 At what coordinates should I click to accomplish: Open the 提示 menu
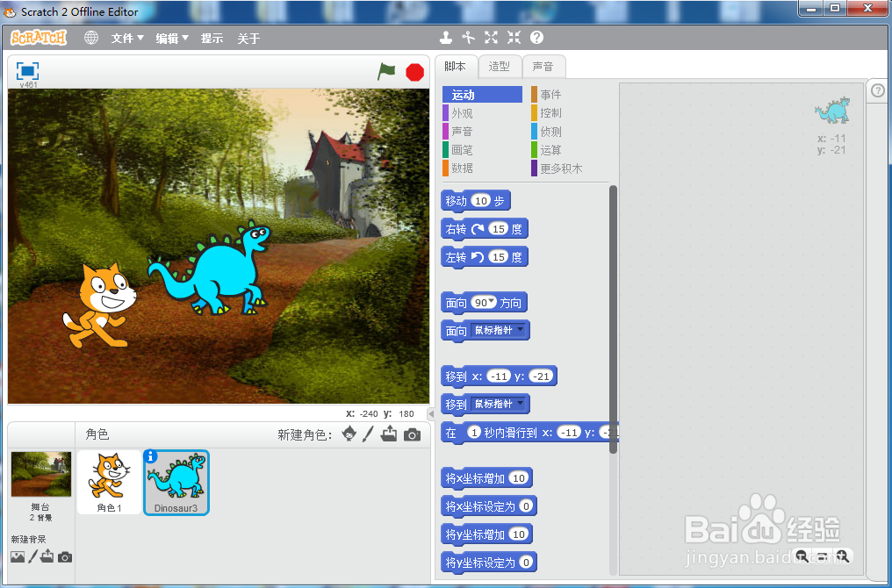coord(212,38)
